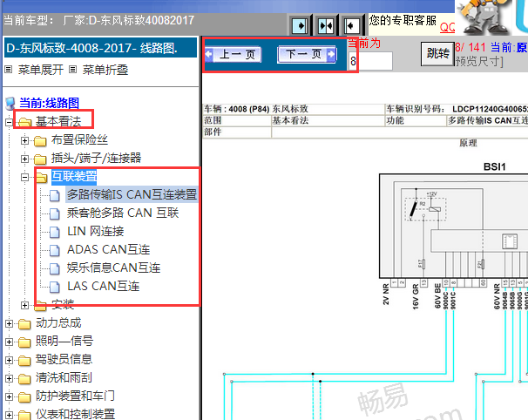Viewport: 528px width, 420px height.
Task: Click the 预览尺寸 preview size text
Action: pyautogui.click(x=479, y=61)
